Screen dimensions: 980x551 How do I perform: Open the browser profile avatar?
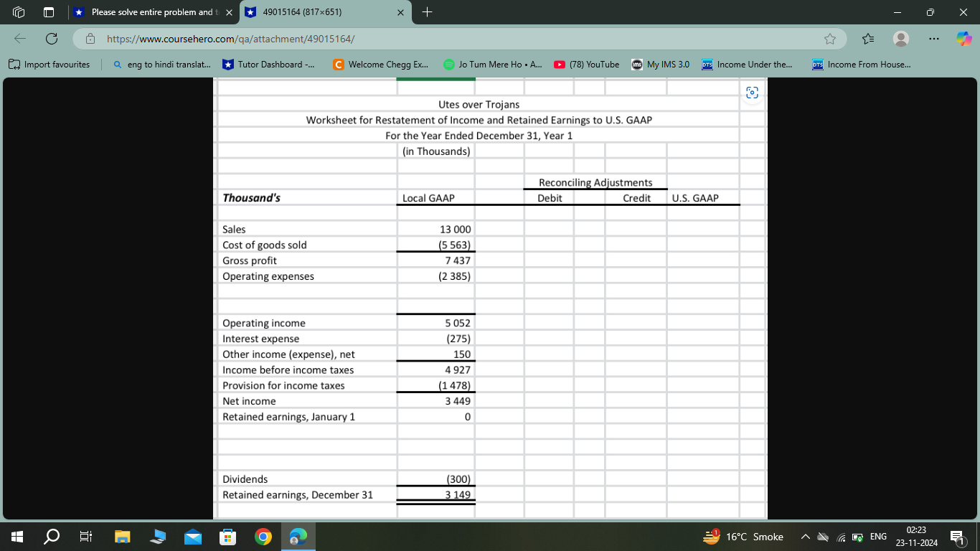click(901, 39)
